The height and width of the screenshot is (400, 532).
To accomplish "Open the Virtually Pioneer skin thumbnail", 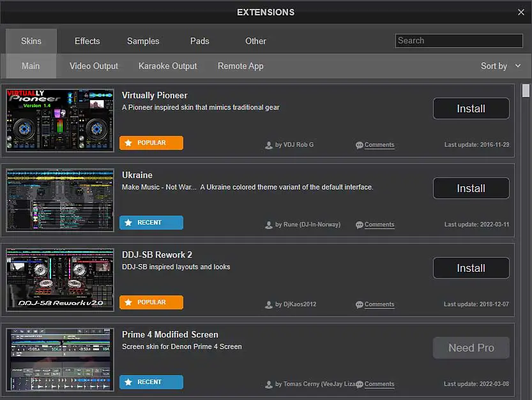I will click(60, 120).
